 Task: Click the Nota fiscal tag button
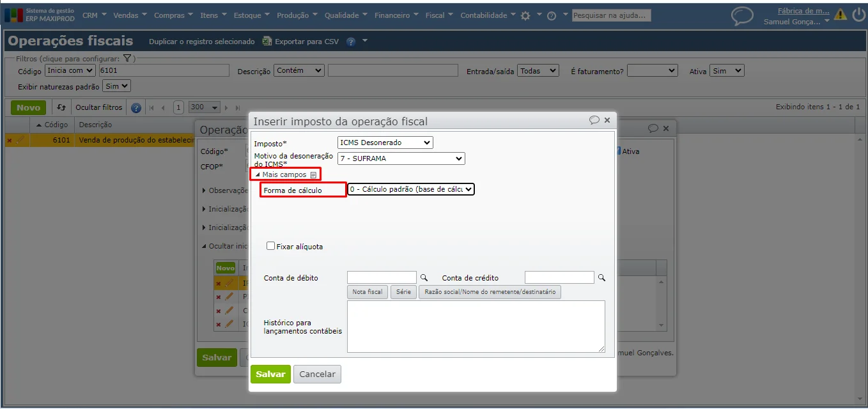(x=368, y=292)
